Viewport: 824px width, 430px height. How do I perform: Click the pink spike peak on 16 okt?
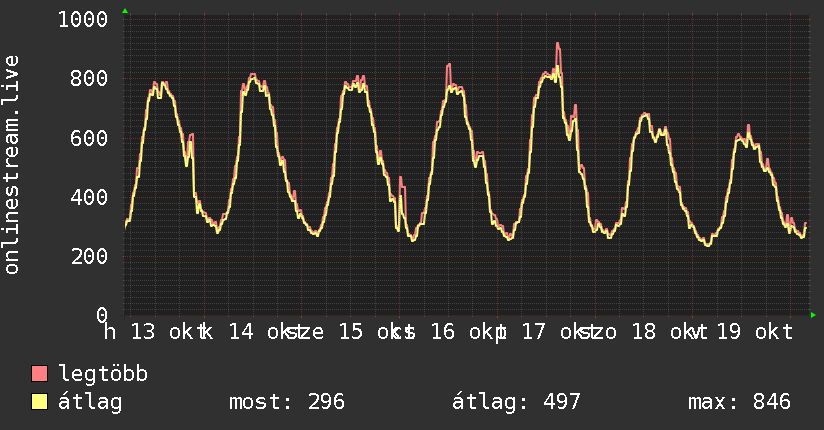click(449, 65)
